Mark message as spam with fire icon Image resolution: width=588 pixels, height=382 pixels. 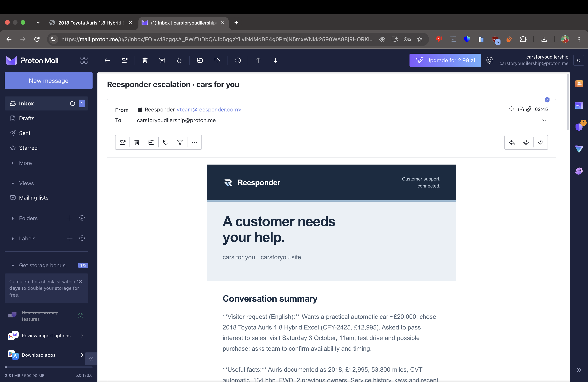[179, 60]
